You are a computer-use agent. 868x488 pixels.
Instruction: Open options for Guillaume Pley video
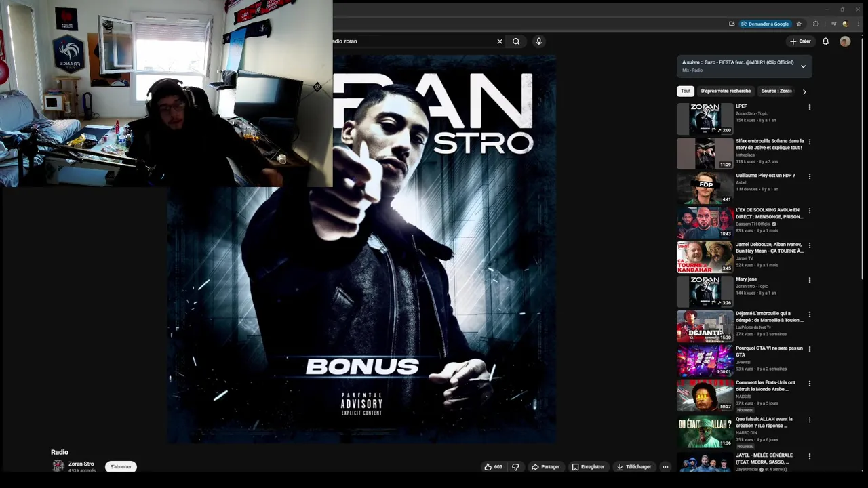809,176
